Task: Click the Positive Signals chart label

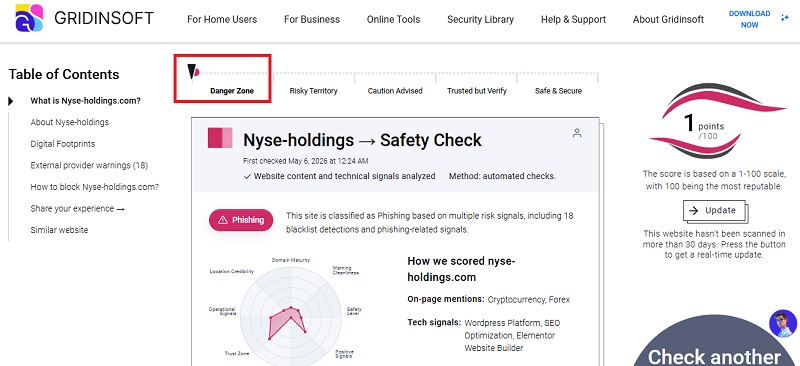Action: point(344,354)
